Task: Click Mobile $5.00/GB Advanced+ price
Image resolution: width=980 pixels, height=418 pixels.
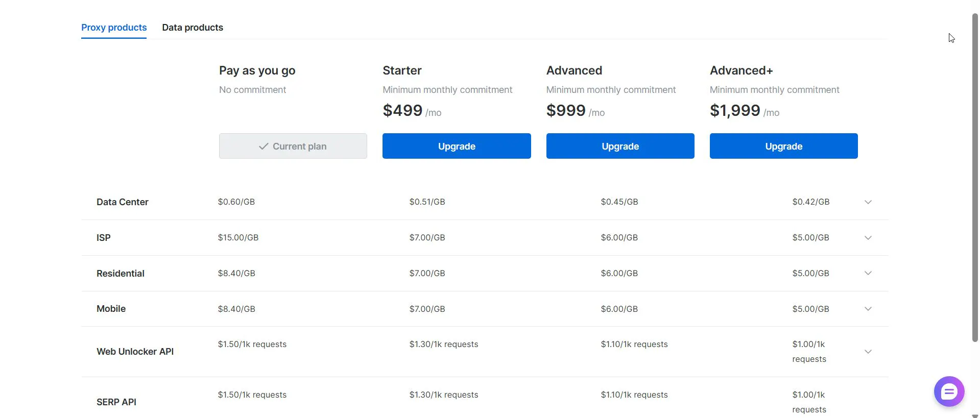Action: [811, 309]
